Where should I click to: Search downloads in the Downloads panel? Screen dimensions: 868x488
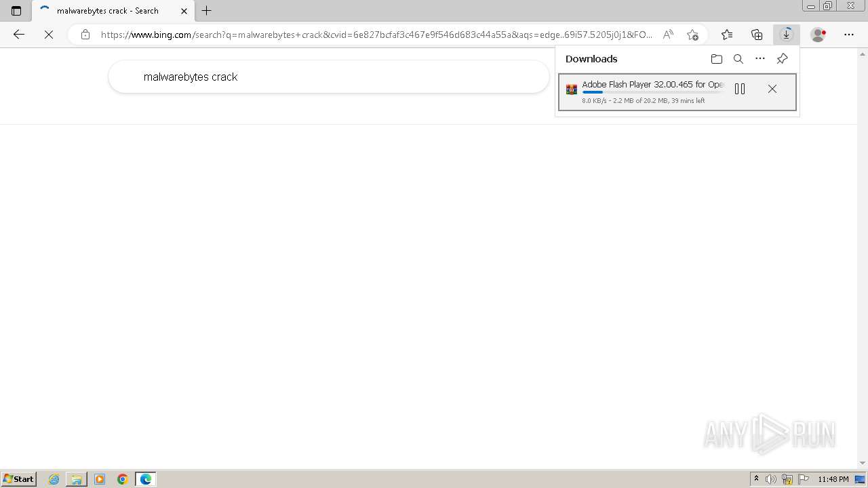point(738,59)
